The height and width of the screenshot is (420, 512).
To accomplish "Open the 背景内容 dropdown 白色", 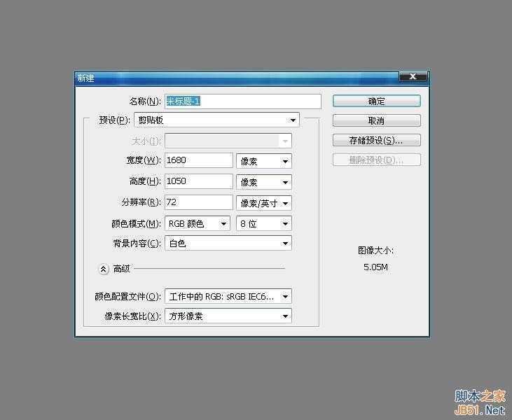I will tap(228, 244).
